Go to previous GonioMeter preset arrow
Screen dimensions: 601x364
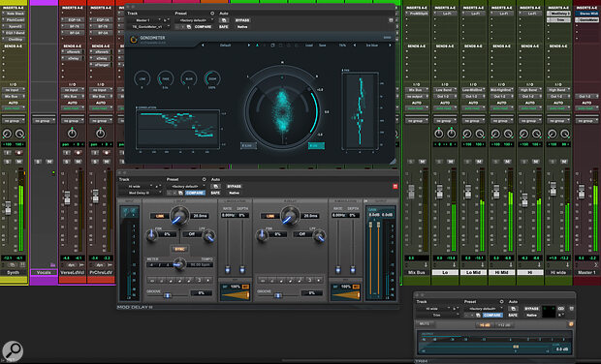(203, 45)
